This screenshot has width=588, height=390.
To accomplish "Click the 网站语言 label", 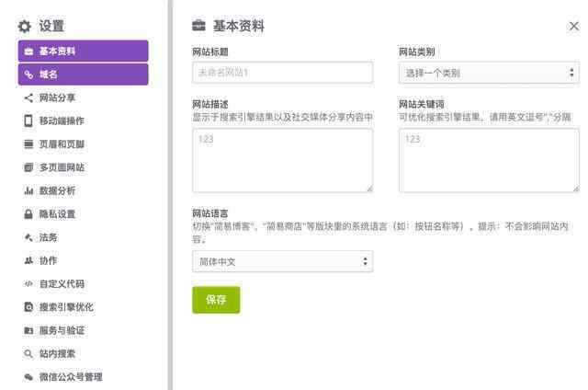I will pyautogui.click(x=210, y=213).
